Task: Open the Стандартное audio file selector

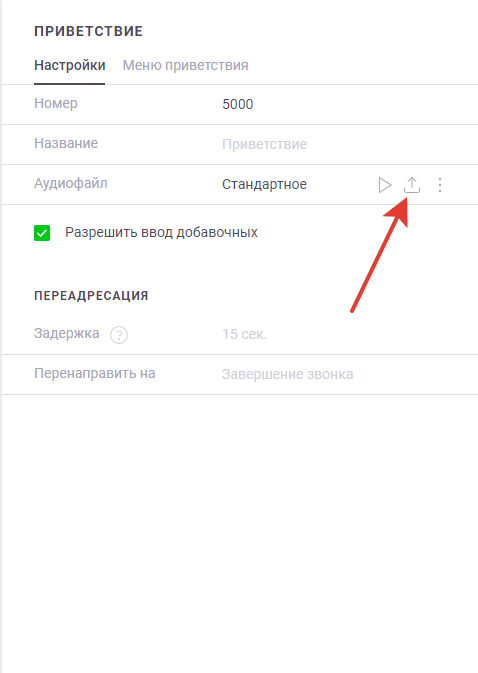Action: point(264,184)
